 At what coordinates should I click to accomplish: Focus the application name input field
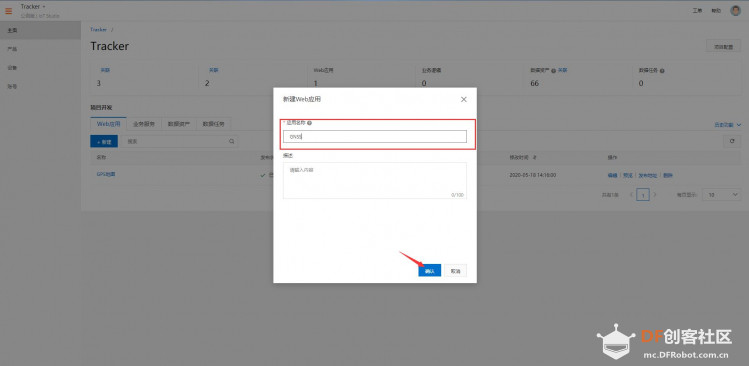tap(374, 137)
